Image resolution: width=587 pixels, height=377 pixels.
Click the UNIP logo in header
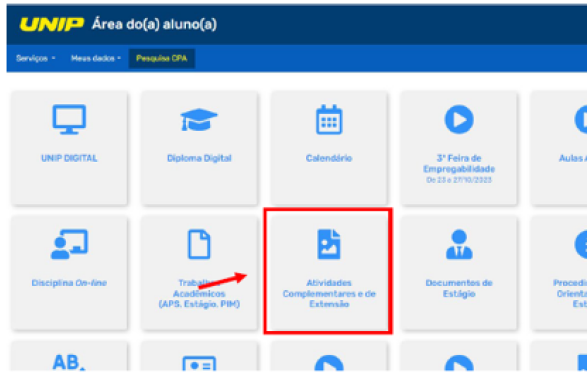pyautogui.click(x=52, y=25)
